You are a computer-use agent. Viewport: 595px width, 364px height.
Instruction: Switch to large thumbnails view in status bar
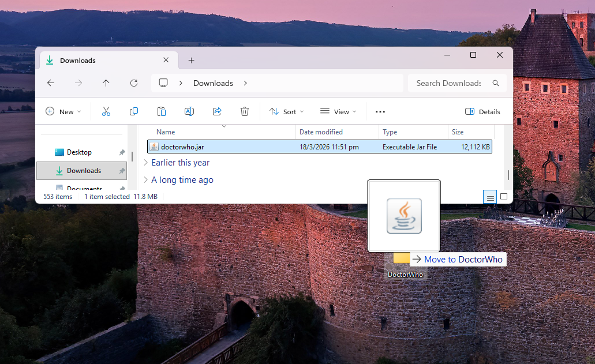[504, 197]
